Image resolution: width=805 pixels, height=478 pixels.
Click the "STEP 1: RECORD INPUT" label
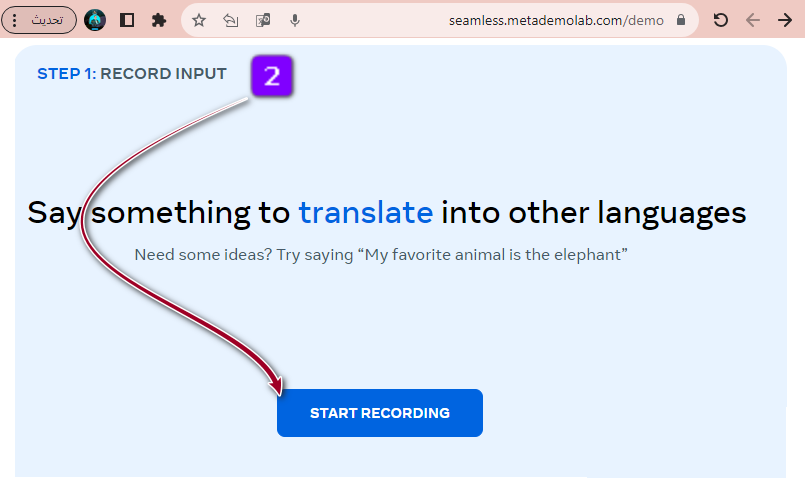click(x=132, y=73)
